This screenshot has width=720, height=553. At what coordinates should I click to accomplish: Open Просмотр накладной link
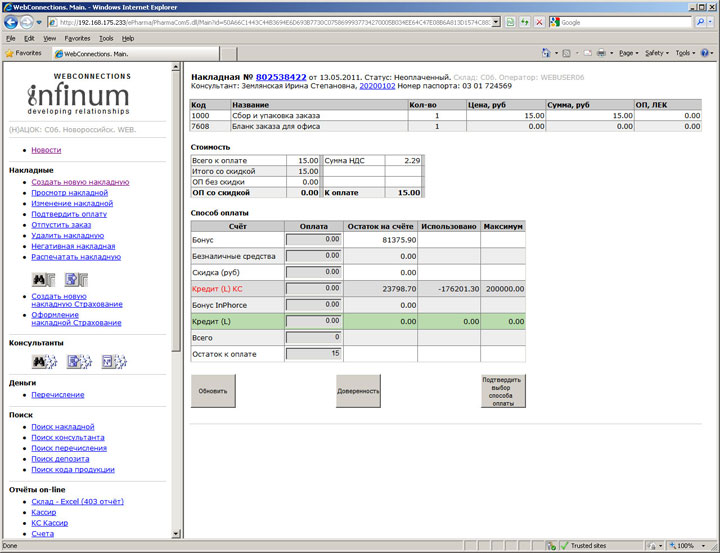[x=69, y=193]
